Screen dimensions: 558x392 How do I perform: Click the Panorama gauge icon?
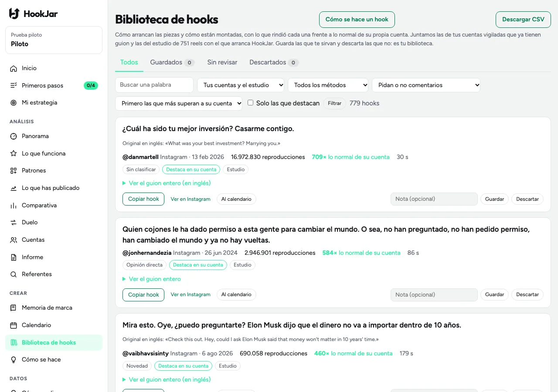coord(14,136)
